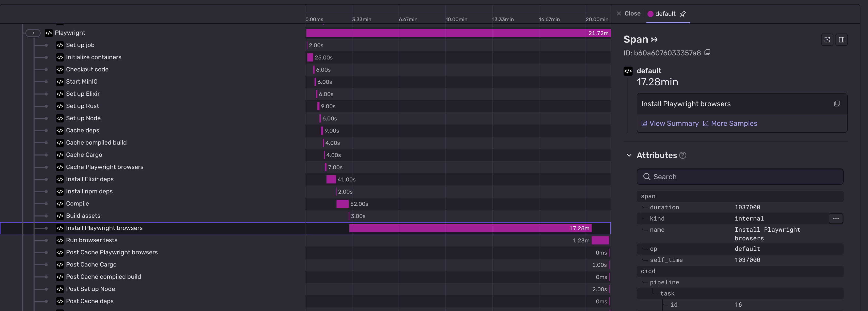The width and height of the screenshot is (868, 311).
Task: Collapse the Playwright span group chevron
Action: (33, 33)
